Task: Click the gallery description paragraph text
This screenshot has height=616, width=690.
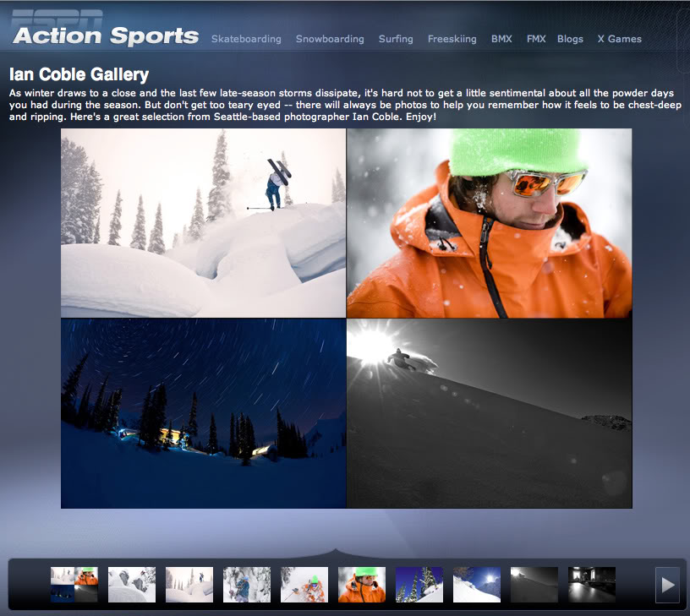Action: point(345,105)
